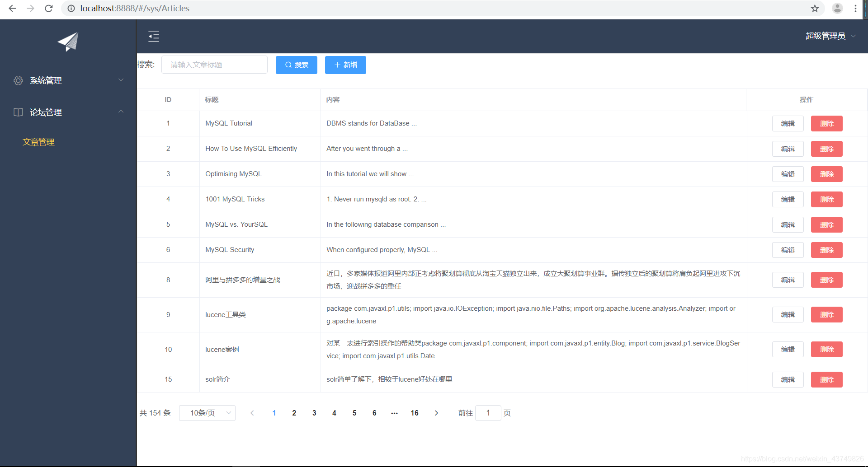Go to previous page arrow in pagination

pos(252,413)
